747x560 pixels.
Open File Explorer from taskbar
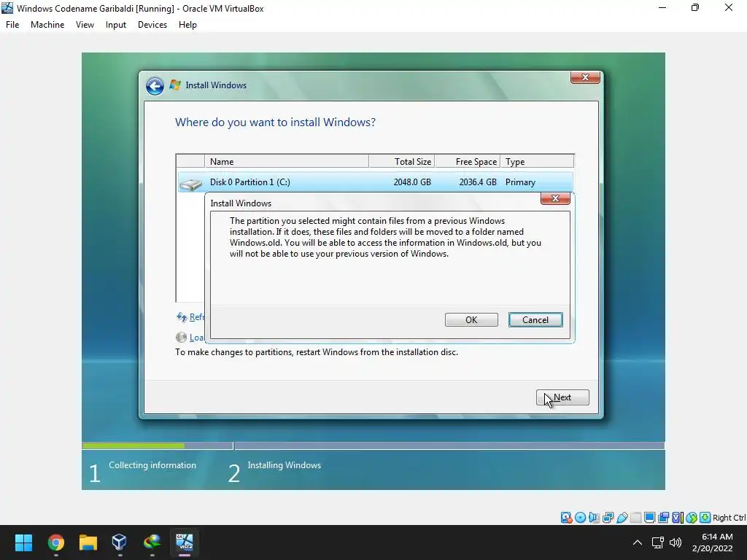point(88,542)
